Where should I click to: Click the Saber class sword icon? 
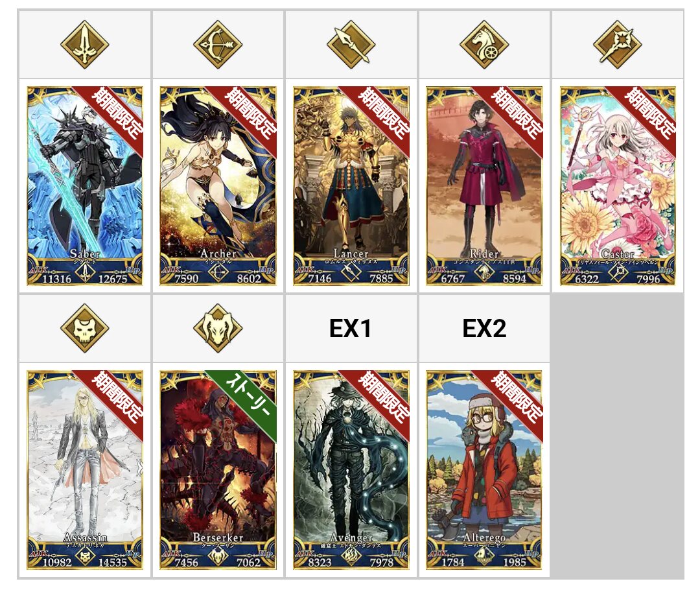tap(84, 45)
